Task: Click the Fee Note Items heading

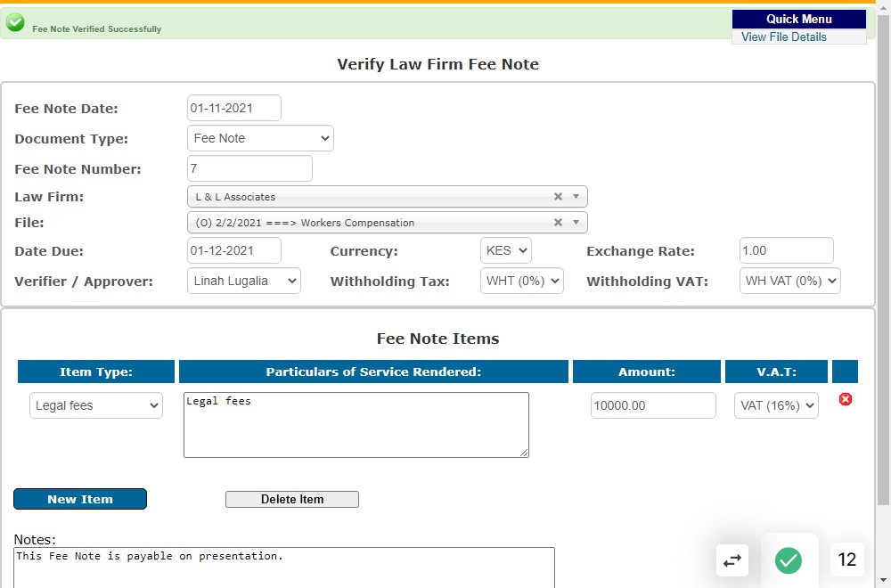Action: tap(437, 339)
